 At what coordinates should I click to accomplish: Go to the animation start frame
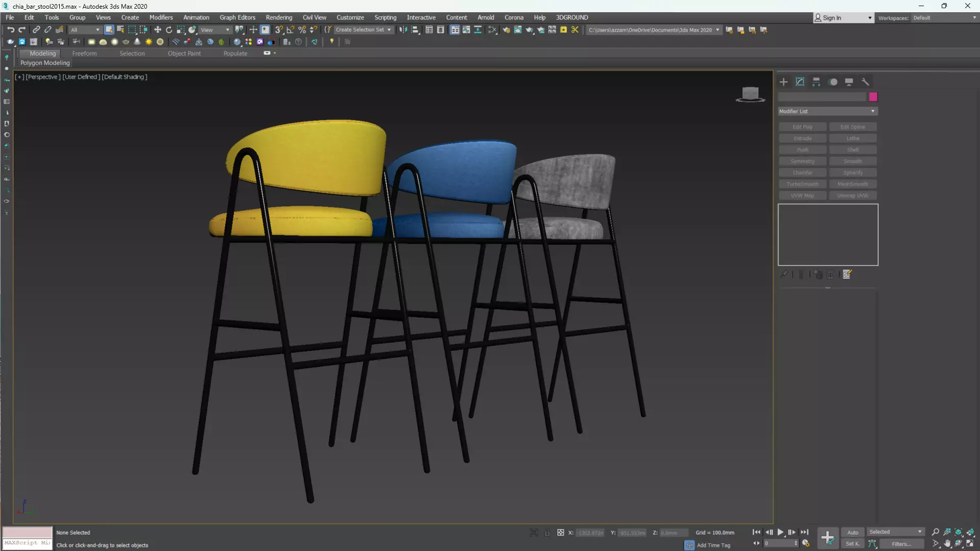pyautogui.click(x=756, y=532)
